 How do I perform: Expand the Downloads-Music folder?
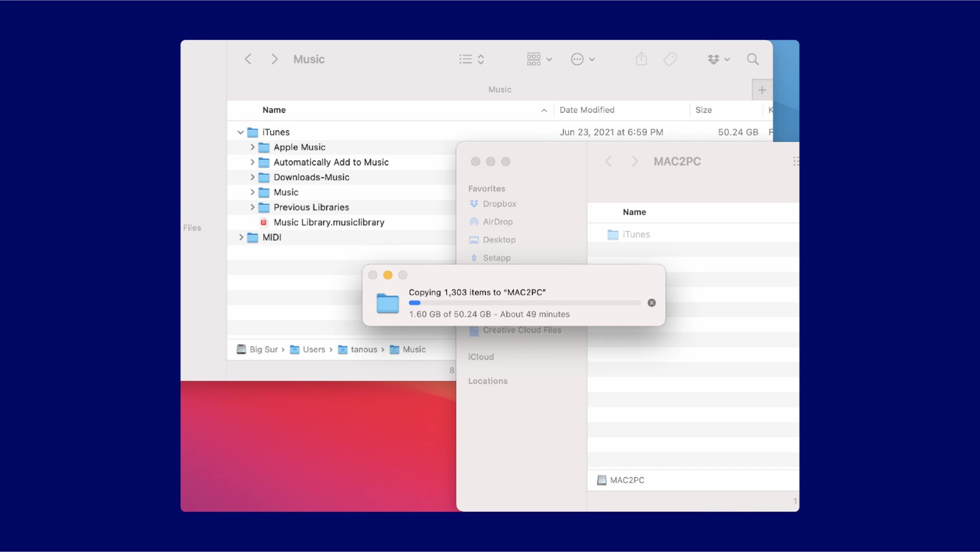[x=252, y=177]
